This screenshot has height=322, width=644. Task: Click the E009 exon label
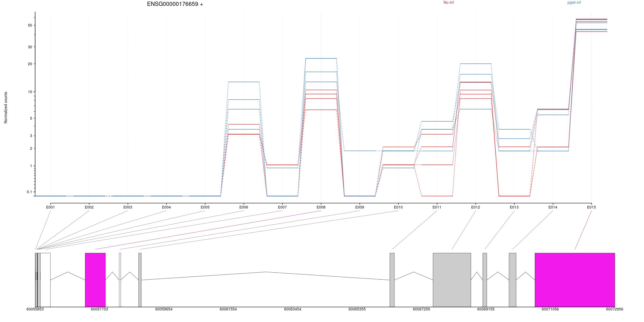[360, 207]
